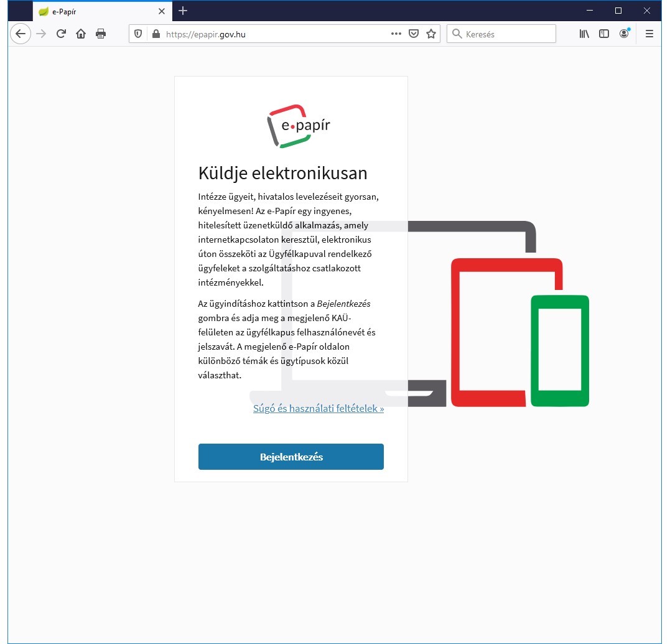Go to homepage with the home icon

point(81,34)
